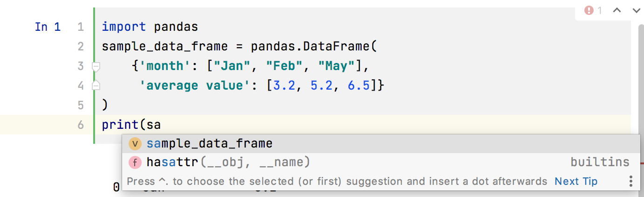The width and height of the screenshot is (644, 197).
Task: Click line number 6 in the gutter
Action: pyautogui.click(x=81, y=125)
